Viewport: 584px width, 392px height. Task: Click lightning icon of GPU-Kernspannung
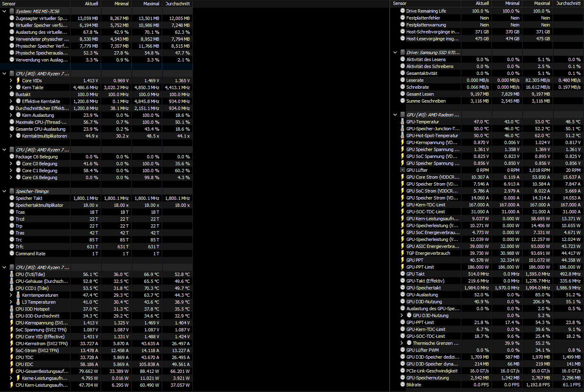(x=403, y=142)
